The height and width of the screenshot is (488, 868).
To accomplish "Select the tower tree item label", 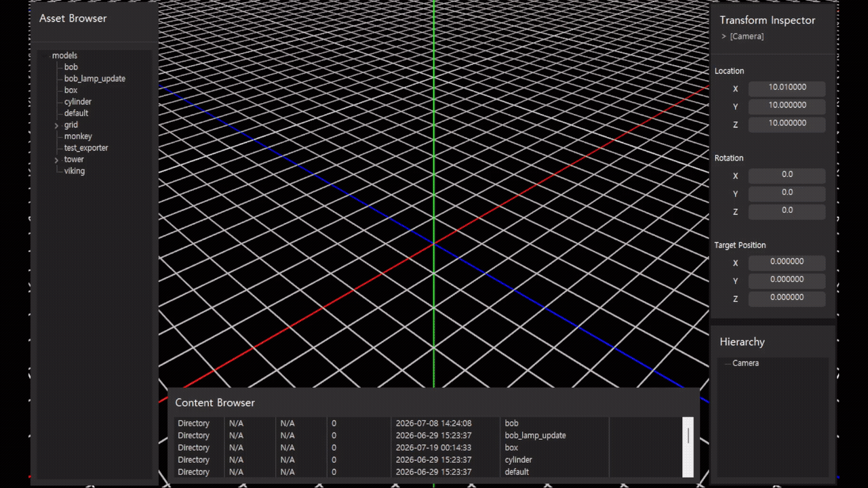I will [74, 159].
